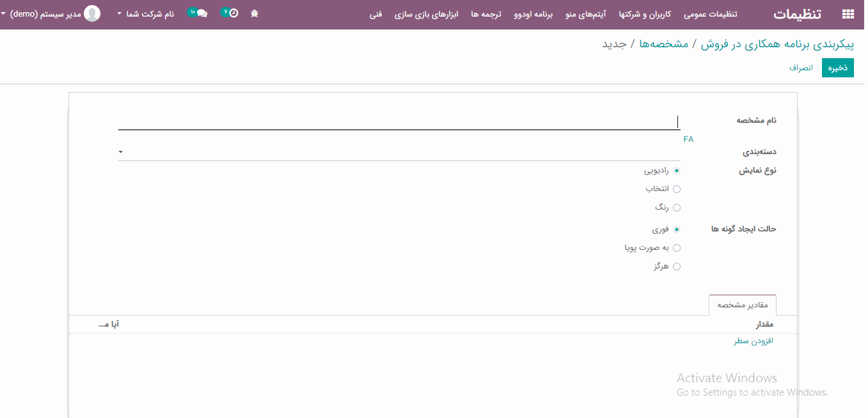Image resolution: width=868 pixels, height=418 pixels.
Task: Open the نام شرکت شما company dropdown
Action: coord(146,13)
